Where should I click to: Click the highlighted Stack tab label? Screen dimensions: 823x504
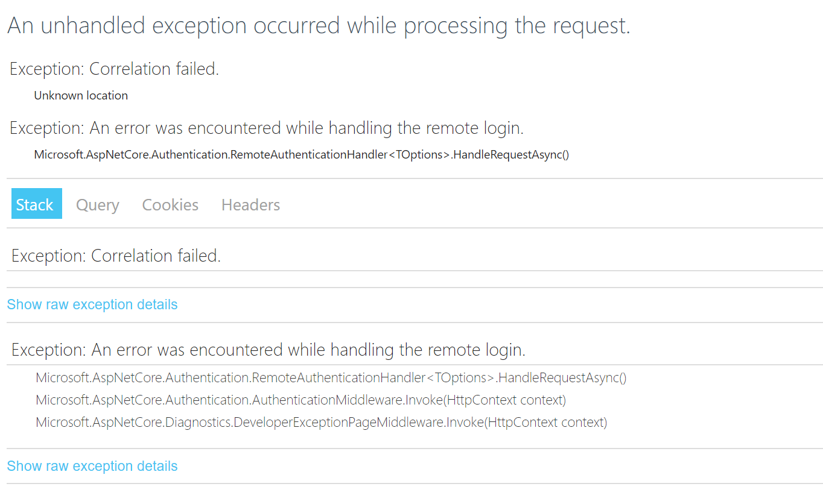pyautogui.click(x=36, y=204)
